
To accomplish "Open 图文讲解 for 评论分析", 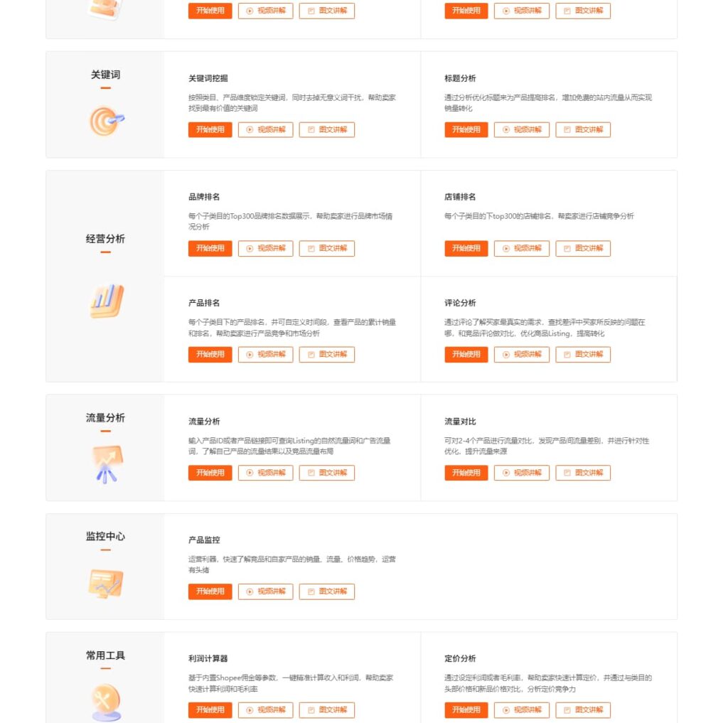I will (x=582, y=354).
